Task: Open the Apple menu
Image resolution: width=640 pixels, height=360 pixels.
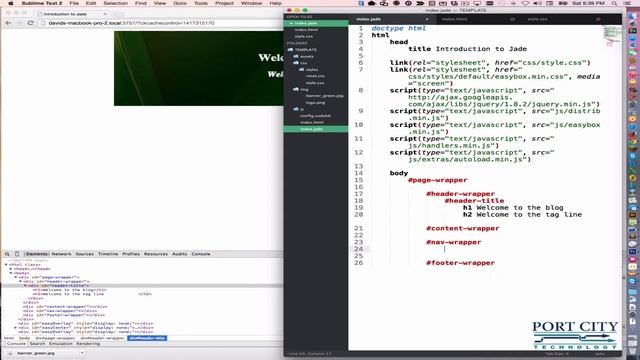Action: pos(11,3)
